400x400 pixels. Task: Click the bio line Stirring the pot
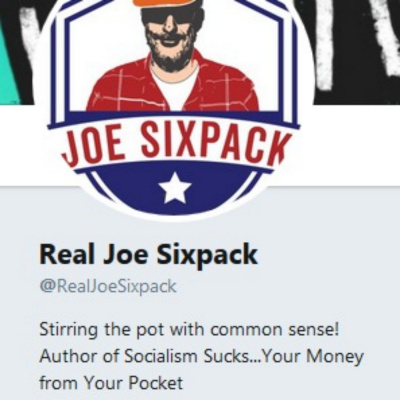point(189,330)
